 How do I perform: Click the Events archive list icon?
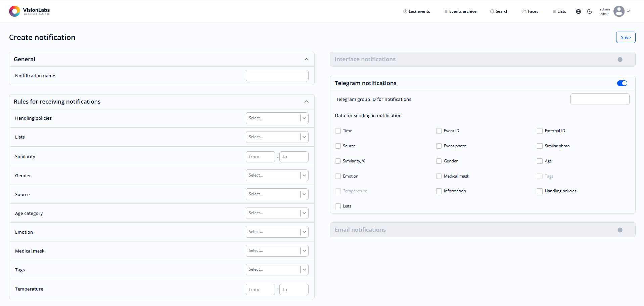point(446,11)
